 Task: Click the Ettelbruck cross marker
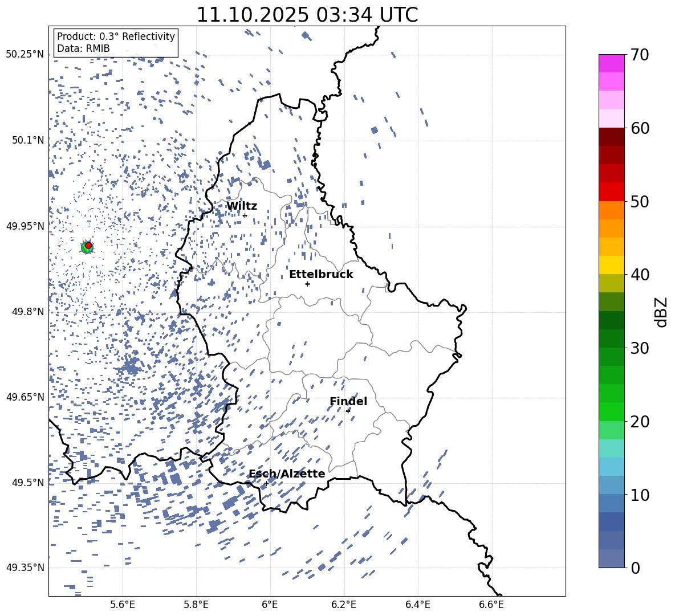point(307,284)
